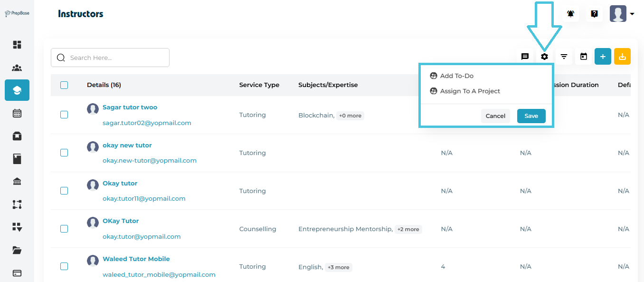Viewport: 644px width, 282px height.
Task: Open the calendar icon in toolbar
Action: click(x=584, y=57)
